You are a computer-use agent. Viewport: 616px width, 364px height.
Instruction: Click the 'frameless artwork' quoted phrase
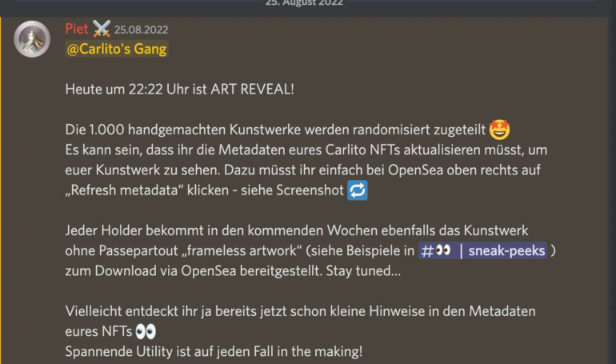[x=242, y=250]
